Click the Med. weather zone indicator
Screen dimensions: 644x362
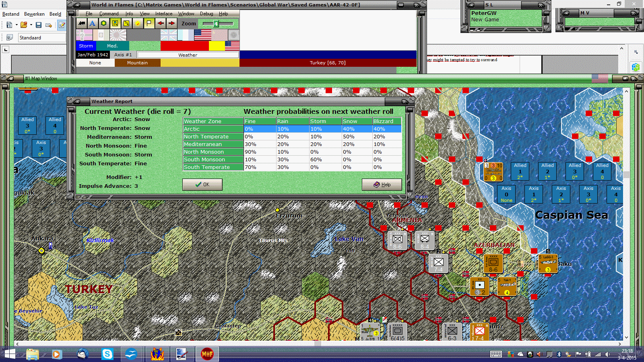113,46
